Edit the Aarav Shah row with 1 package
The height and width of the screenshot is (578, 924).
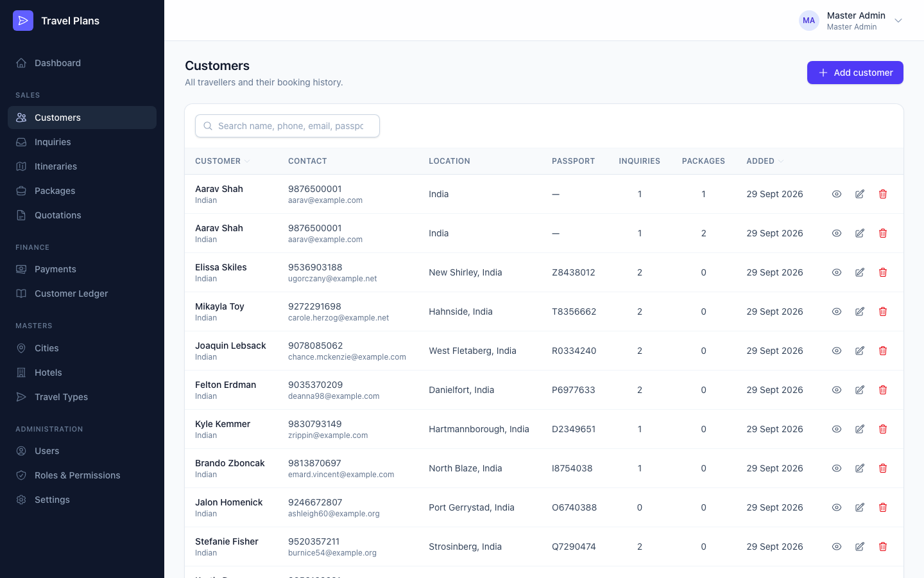click(x=860, y=194)
